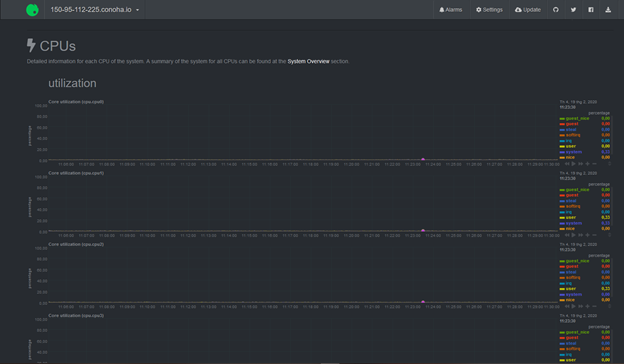This screenshot has width=624, height=364.
Task: Click the cpu3 chart title text
Action: (x=76, y=315)
